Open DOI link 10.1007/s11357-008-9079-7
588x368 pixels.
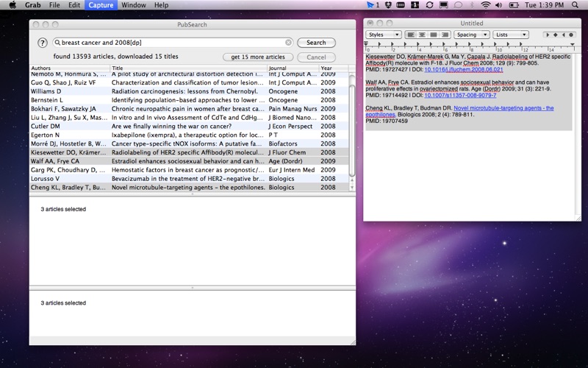pos(460,96)
